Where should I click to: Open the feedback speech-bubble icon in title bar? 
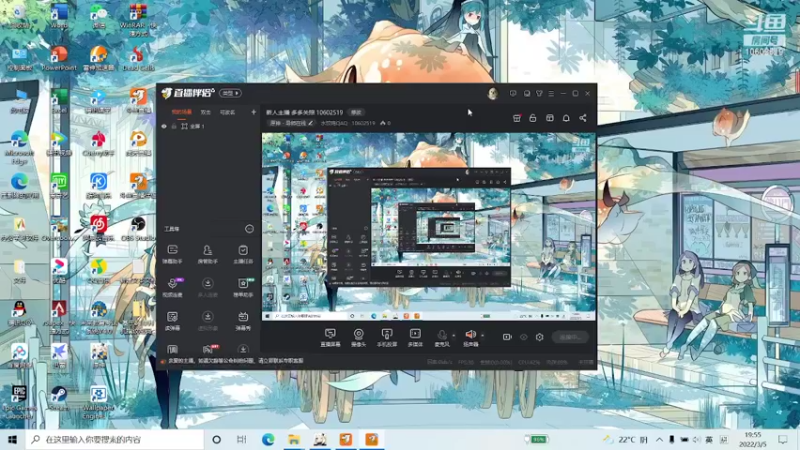513,93
